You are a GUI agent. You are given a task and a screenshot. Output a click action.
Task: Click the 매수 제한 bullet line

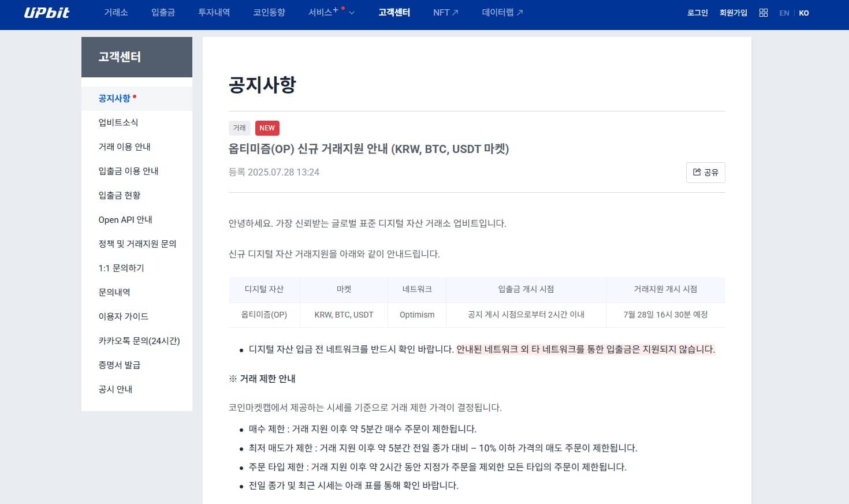click(363, 429)
